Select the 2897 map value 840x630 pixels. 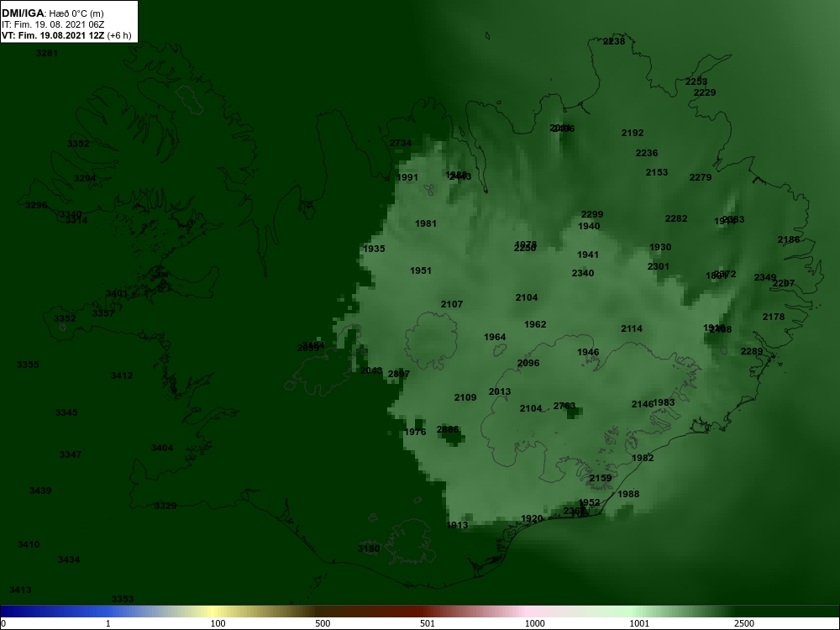point(398,374)
